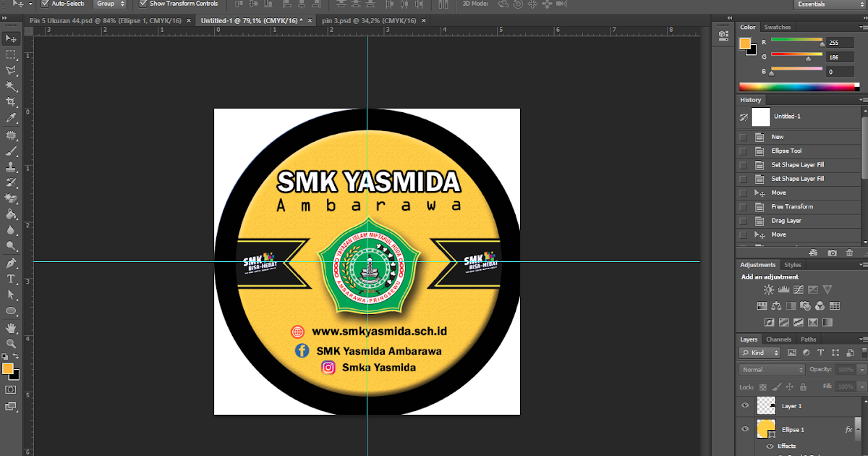Switch to the Channels tab
Screen dimensions: 868x456
(x=779, y=339)
